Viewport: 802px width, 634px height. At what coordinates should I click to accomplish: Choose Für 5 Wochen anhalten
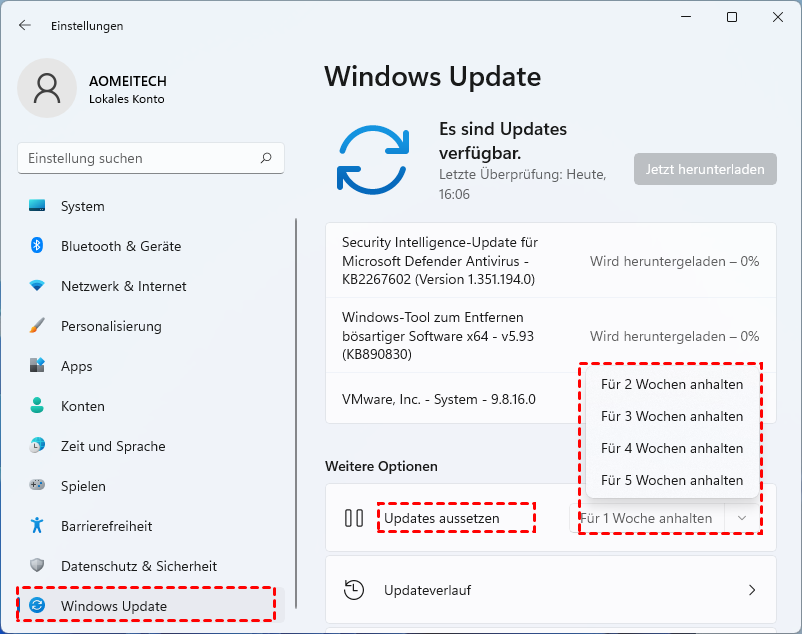coord(672,480)
